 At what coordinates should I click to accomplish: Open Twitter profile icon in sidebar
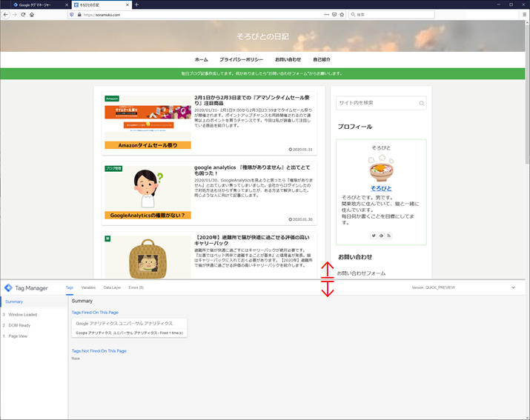tap(374, 236)
